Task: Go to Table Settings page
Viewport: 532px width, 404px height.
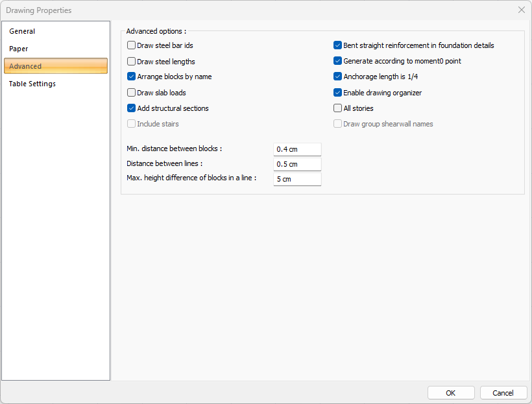Action: 32,84
